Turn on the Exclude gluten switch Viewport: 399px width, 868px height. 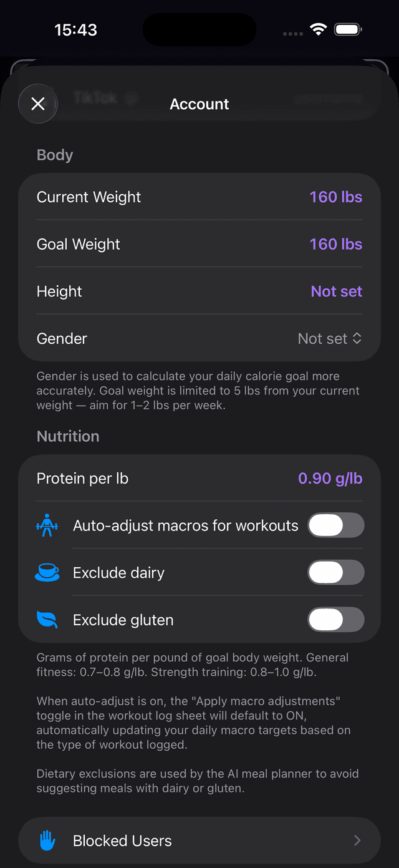click(336, 620)
